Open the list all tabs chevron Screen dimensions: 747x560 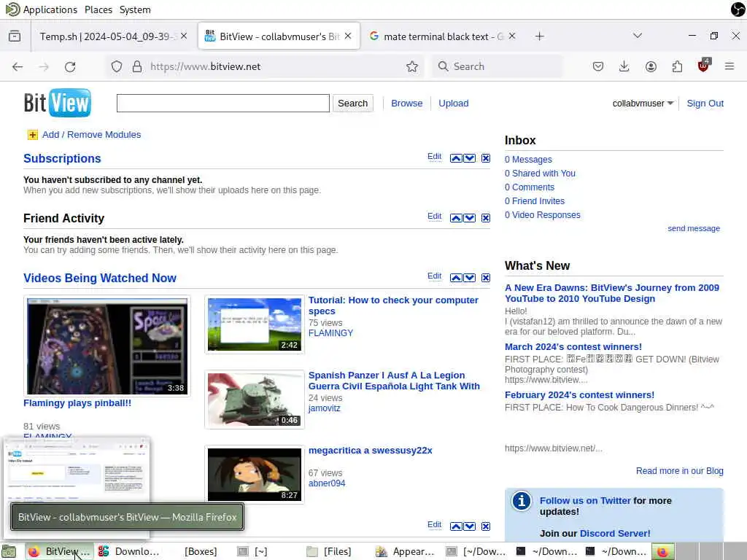[638, 36]
